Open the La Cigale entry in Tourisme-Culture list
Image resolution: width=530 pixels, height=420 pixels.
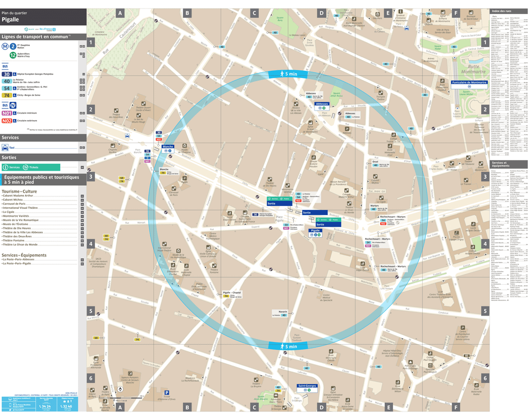coord(8,212)
